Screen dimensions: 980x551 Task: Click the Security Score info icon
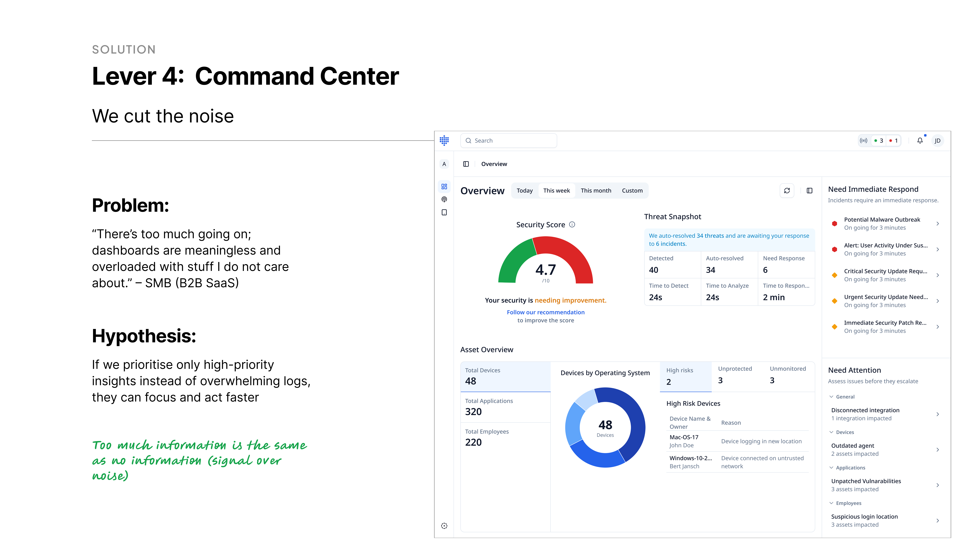tap(572, 224)
